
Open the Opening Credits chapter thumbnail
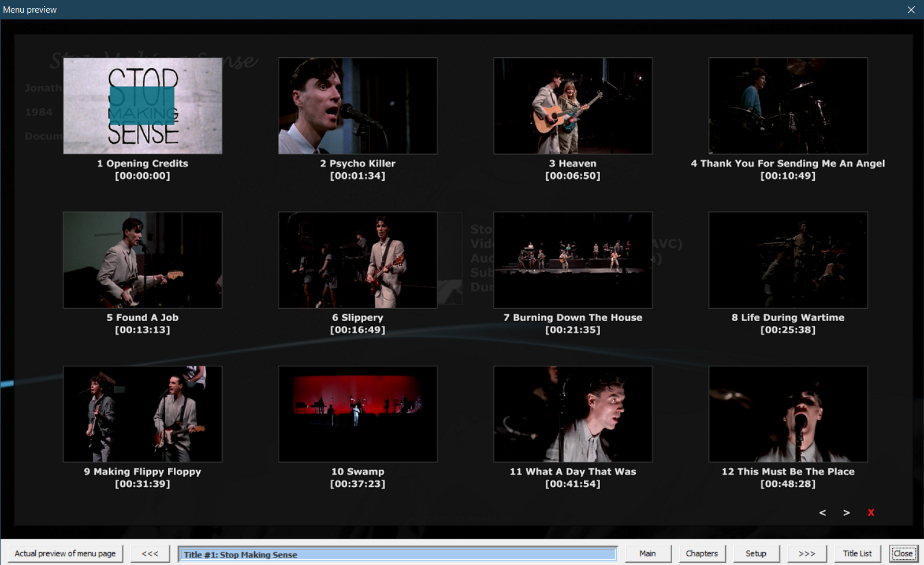(143, 106)
